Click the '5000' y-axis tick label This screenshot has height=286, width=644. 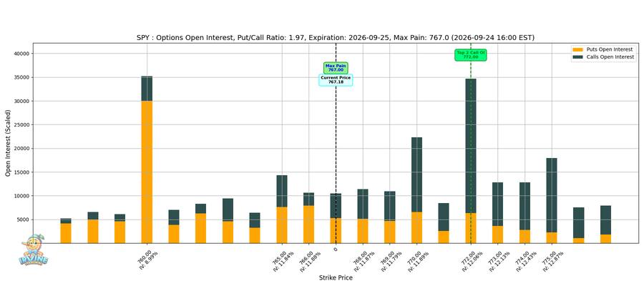(24, 220)
